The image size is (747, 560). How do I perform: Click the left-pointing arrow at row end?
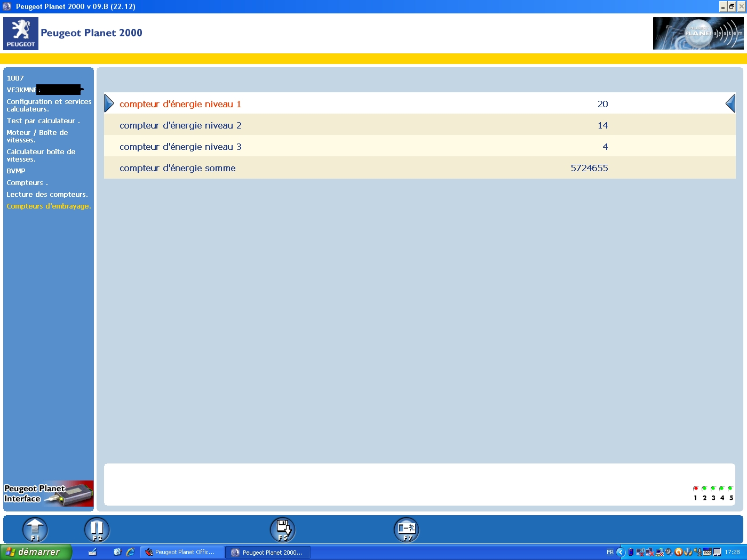coord(730,103)
